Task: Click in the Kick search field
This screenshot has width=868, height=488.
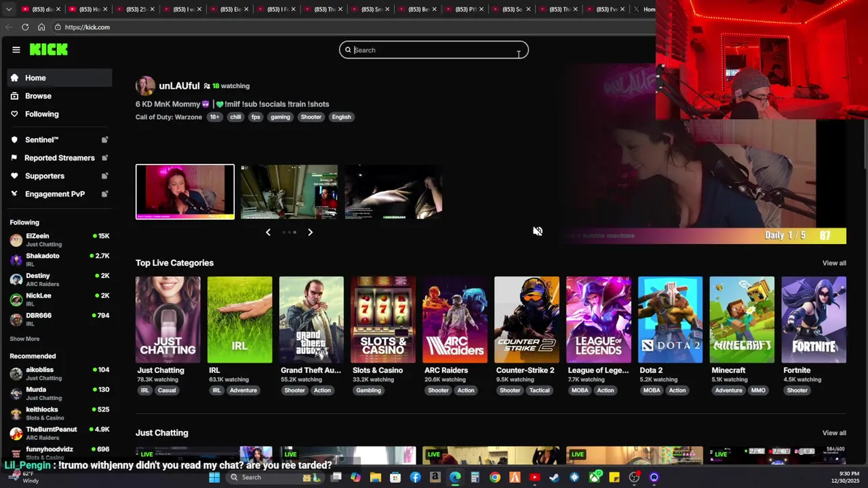Action: coord(434,50)
